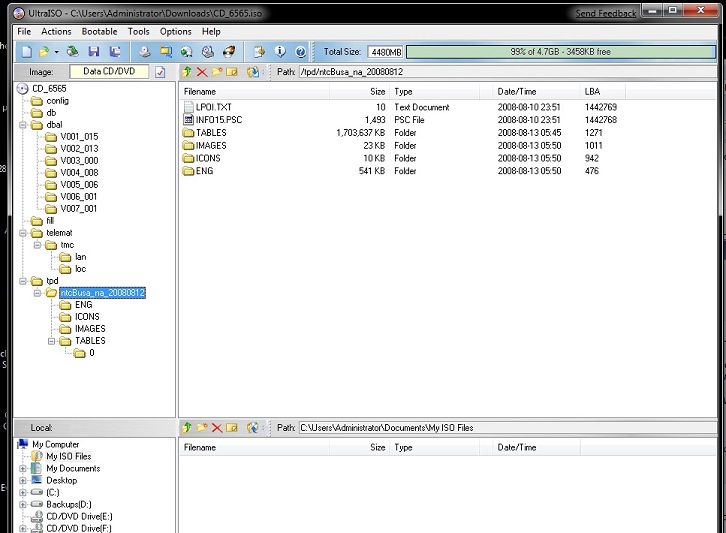This screenshot has width=726, height=533.
Task: Expand the My Documents local tree node
Action: click(x=23, y=469)
